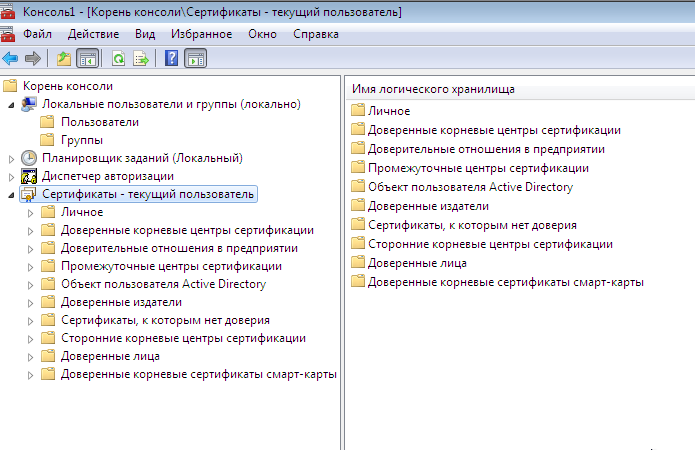Screen dimensions: 695x450
Task: Click the Refresh toolbar icon
Action: [118, 59]
